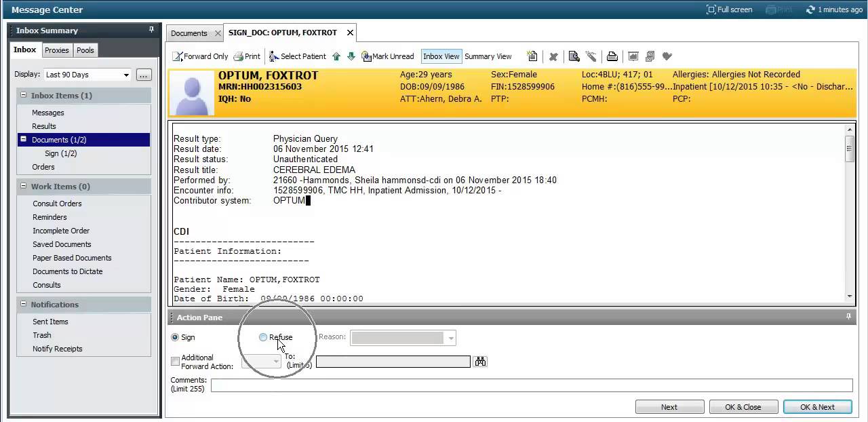The width and height of the screenshot is (868, 422).
Task: Click the Comments input field
Action: click(532, 385)
